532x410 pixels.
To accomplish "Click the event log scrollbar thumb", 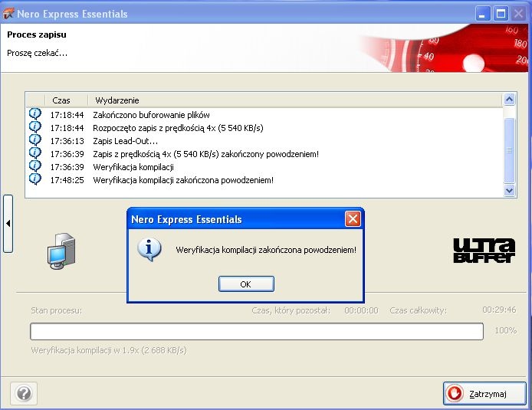I will (509, 150).
